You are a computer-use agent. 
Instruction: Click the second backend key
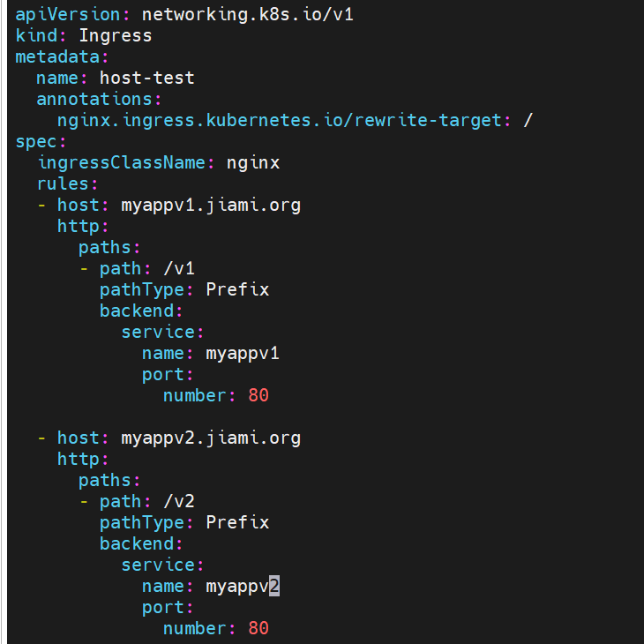pyautogui.click(x=137, y=544)
